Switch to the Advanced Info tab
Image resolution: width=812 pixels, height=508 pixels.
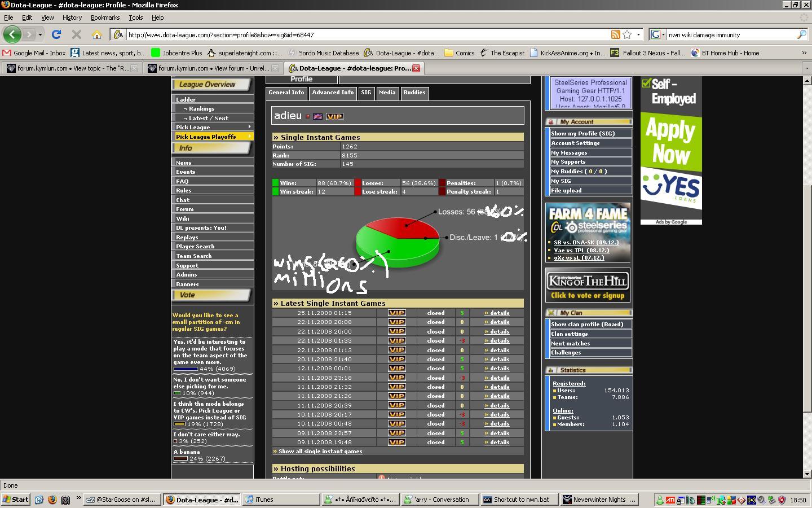click(x=333, y=93)
